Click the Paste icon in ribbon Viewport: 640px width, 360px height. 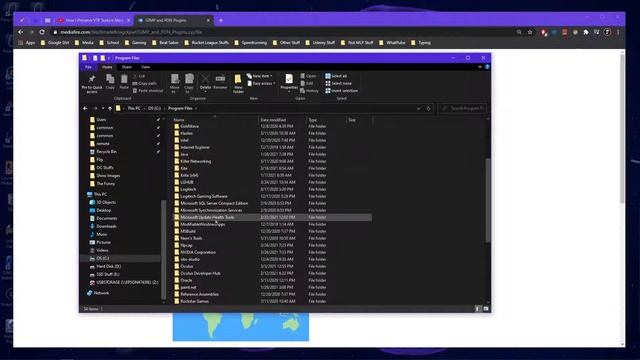pos(124,82)
